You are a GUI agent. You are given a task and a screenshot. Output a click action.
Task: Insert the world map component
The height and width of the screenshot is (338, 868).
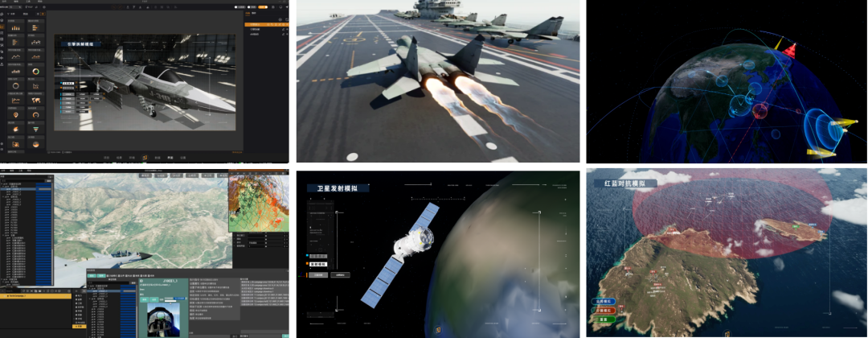click(x=35, y=101)
